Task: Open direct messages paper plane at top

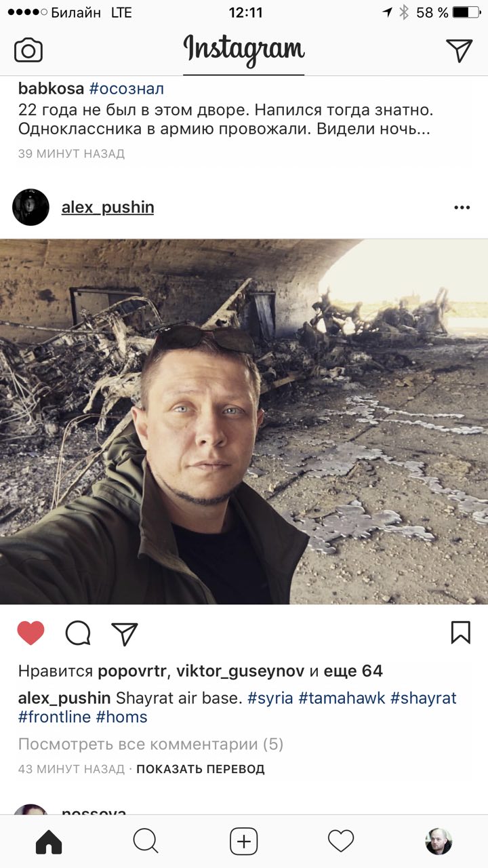Action: click(x=459, y=50)
